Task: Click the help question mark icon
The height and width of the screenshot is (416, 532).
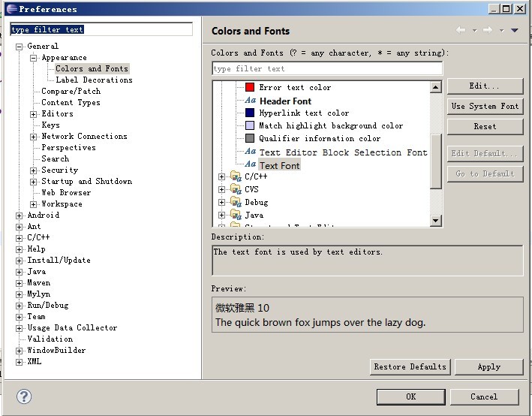Action: click(x=24, y=396)
